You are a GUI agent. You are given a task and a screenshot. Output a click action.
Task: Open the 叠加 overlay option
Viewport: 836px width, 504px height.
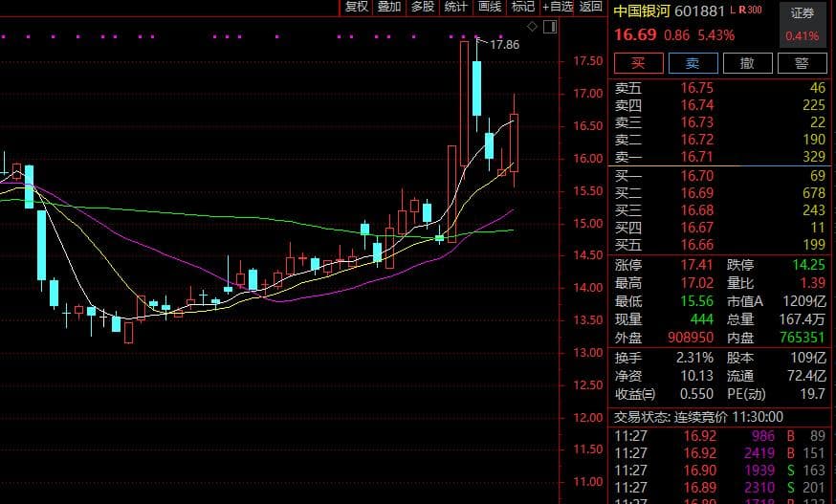click(x=389, y=7)
